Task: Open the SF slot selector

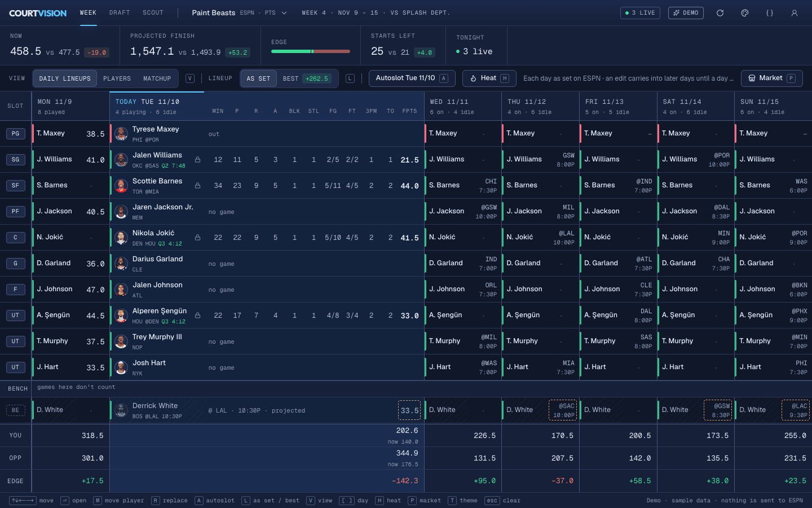Action: (x=15, y=186)
